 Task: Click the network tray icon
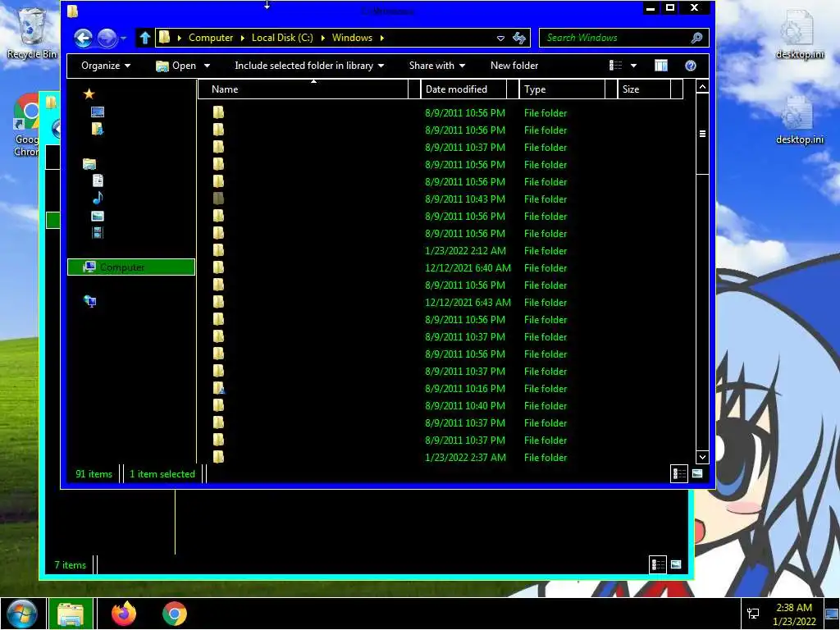[753, 614]
